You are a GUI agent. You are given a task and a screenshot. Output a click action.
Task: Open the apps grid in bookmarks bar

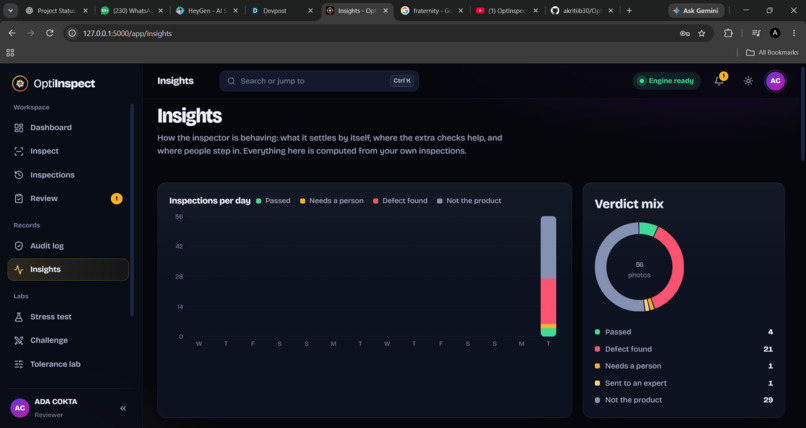10,52
